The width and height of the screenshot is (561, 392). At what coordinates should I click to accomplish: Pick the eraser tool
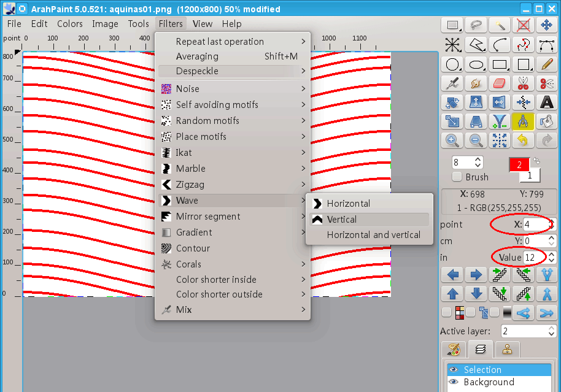click(500, 83)
